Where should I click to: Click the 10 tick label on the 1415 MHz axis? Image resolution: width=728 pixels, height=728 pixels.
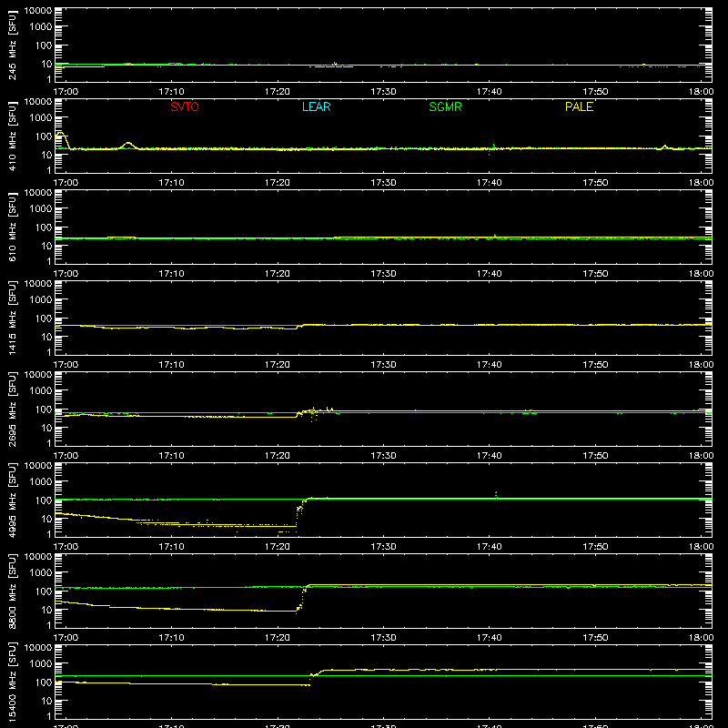[x=46, y=337]
